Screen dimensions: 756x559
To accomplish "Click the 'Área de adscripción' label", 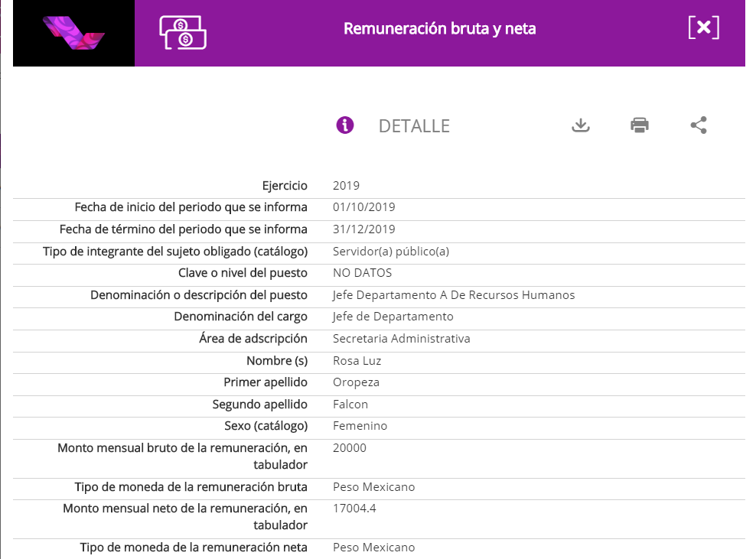I will click(253, 339).
